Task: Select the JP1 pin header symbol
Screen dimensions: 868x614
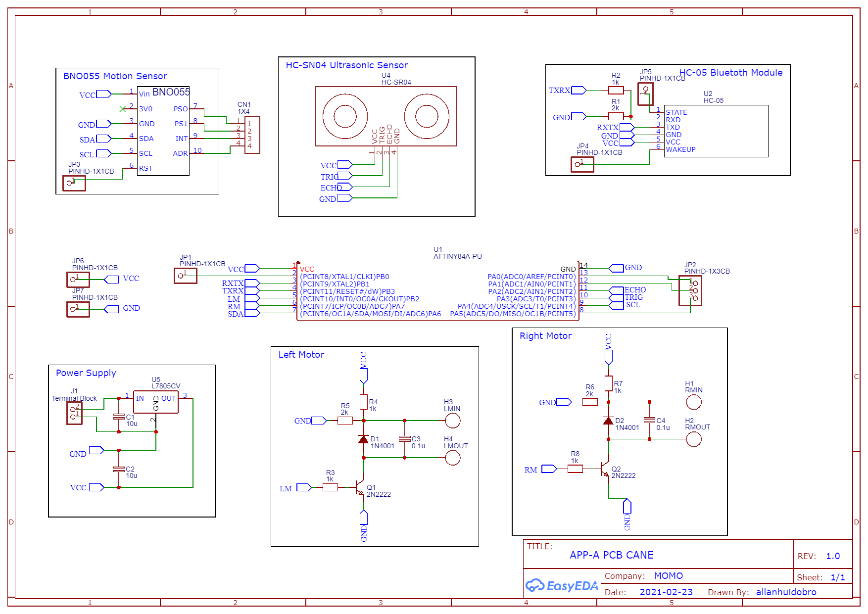Action: click(186, 276)
